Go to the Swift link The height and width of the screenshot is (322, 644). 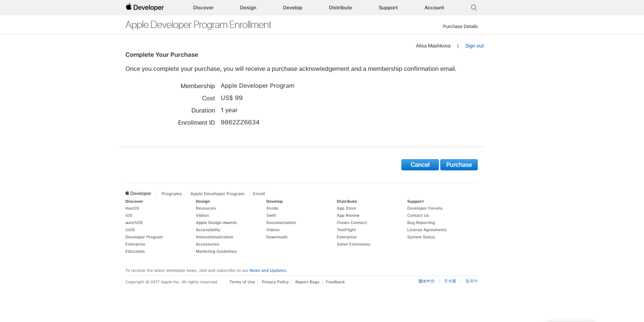(271, 216)
